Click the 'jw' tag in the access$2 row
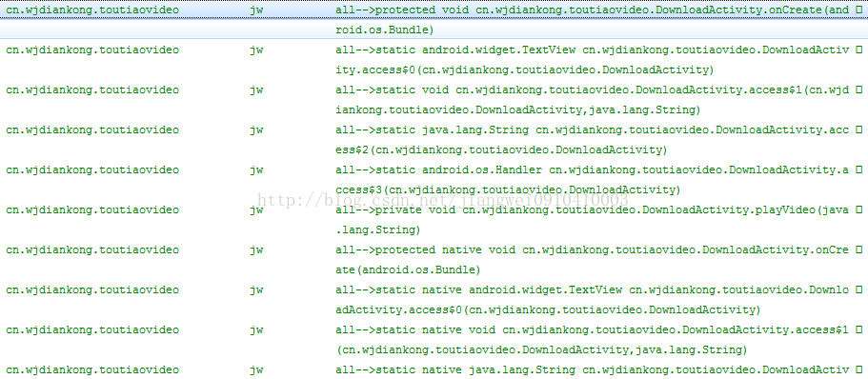 tap(255, 130)
